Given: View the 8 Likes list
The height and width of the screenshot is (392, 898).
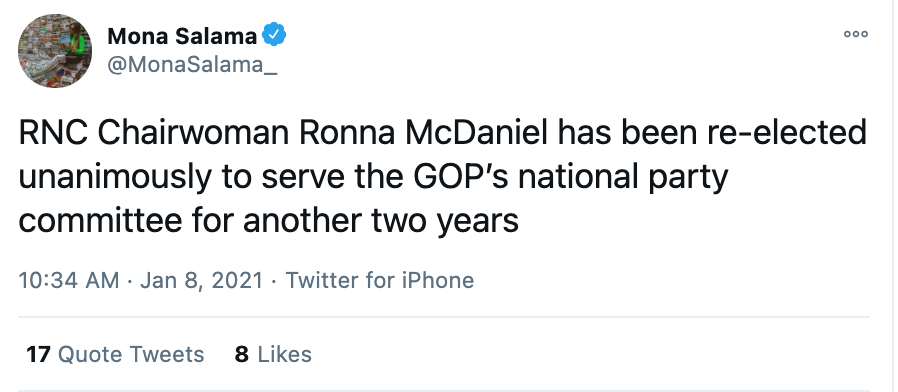Looking at the screenshot, I should pos(273,354).
